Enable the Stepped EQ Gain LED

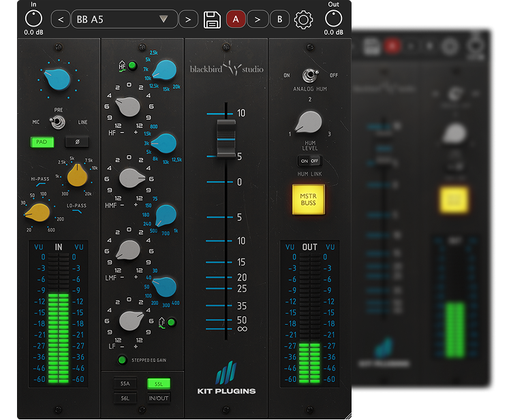pos(122,360)
